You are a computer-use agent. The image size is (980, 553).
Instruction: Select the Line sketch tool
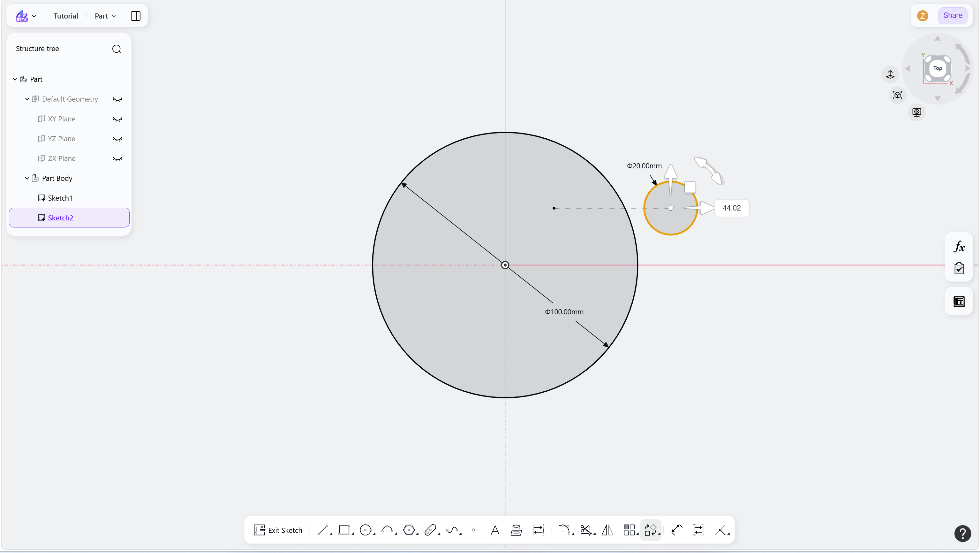323,530
